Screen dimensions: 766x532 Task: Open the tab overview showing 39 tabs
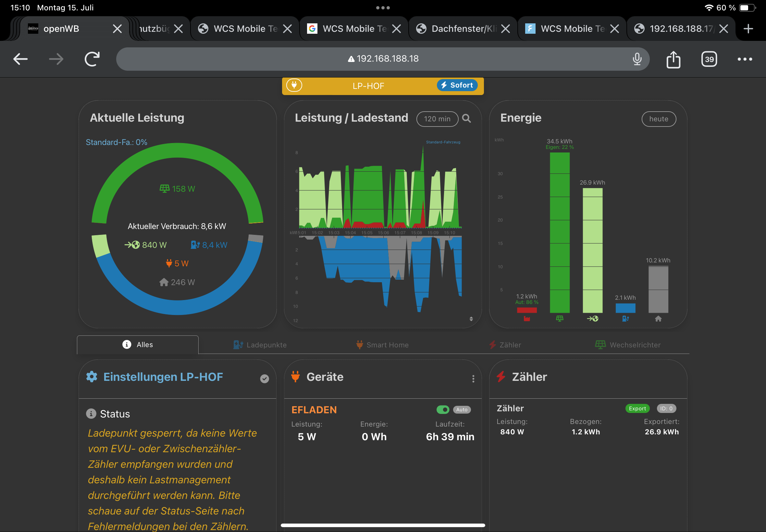click(709, 59)
